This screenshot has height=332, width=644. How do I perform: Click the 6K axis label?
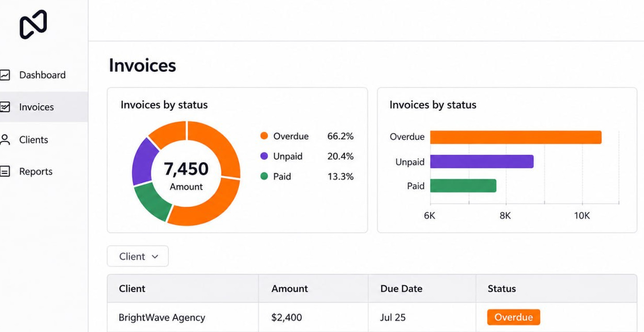click(429, 216)
